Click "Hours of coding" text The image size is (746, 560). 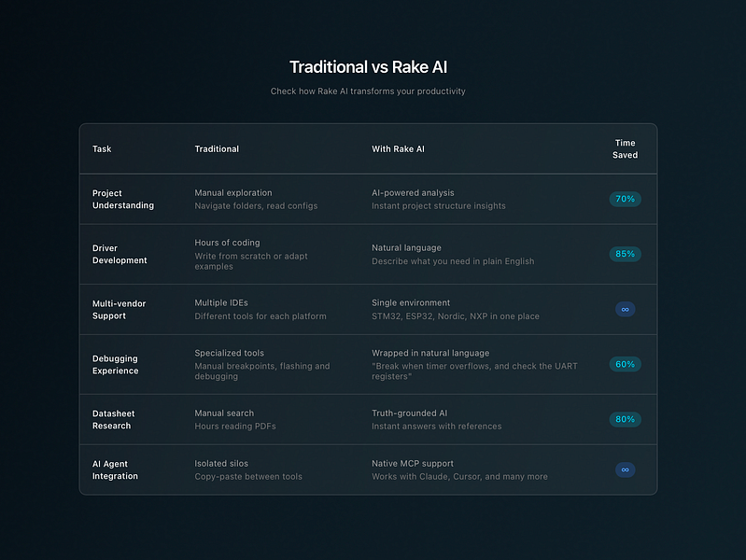(227, 243)
